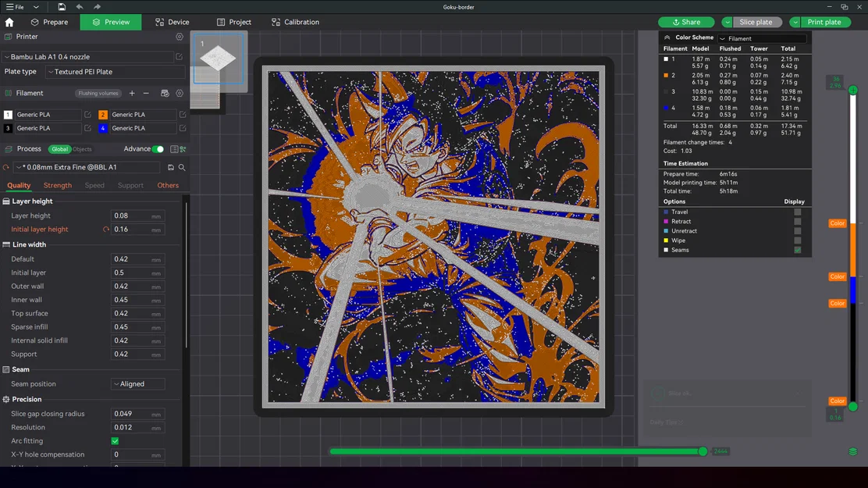Click the horizontal move slider handle
Viewport: 868px width, 488px height.
[x=703, y=451]
